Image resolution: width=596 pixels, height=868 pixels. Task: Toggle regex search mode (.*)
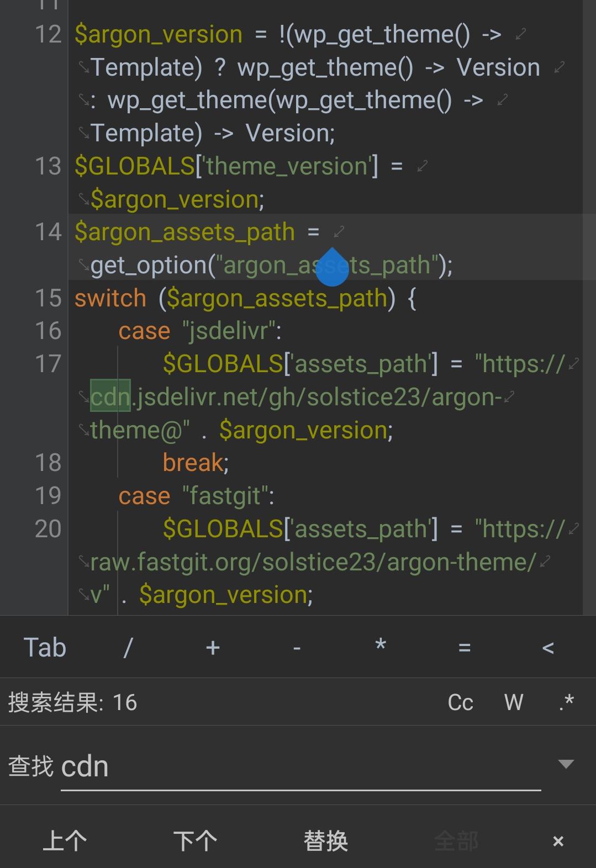point(566,702)
